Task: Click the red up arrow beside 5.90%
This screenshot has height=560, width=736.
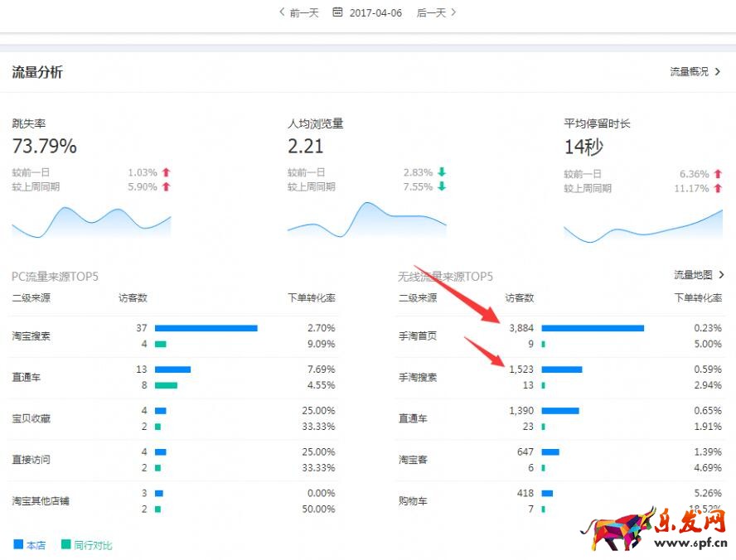Action: [x=166, y=187]
